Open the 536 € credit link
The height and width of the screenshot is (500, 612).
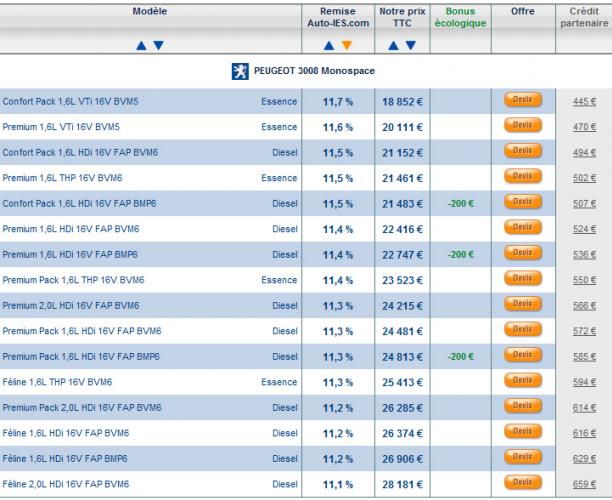click(584, 254)
